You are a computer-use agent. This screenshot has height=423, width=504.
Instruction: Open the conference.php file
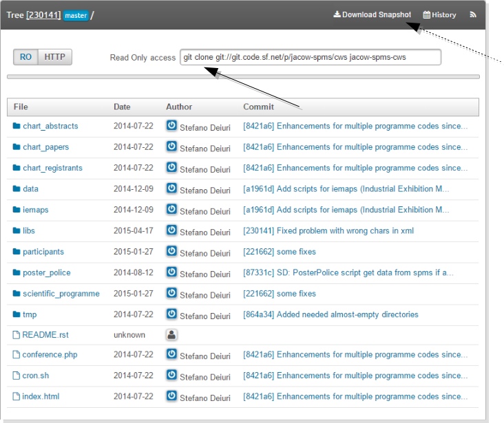pos(50,355)
